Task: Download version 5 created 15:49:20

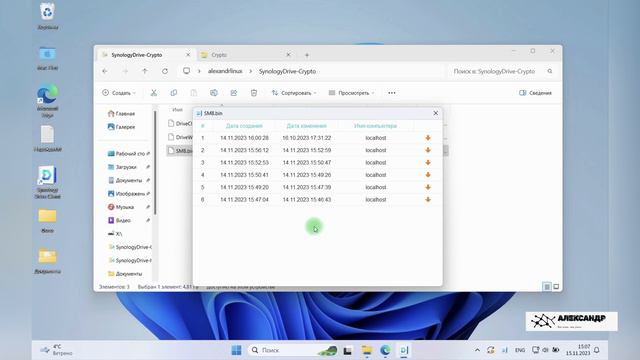Action: click(x=428, y=187)
